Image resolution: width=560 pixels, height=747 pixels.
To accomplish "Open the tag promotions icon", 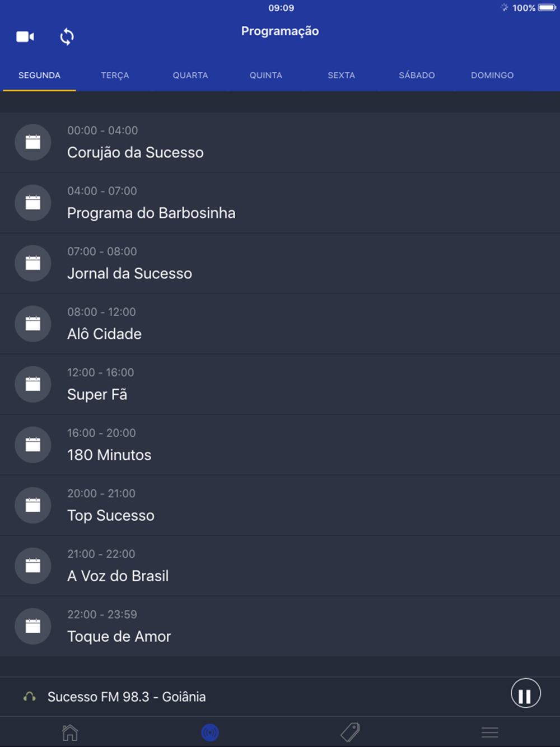I will 350,732.
